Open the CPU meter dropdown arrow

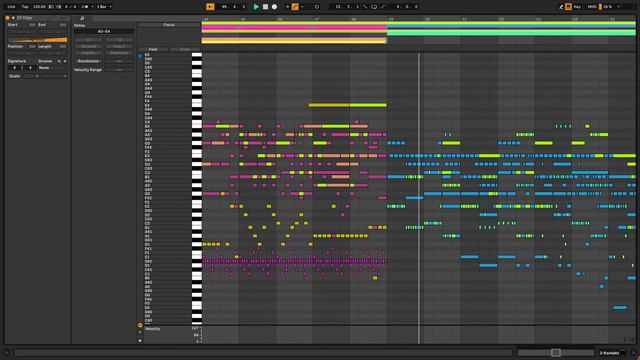[619, 7]
